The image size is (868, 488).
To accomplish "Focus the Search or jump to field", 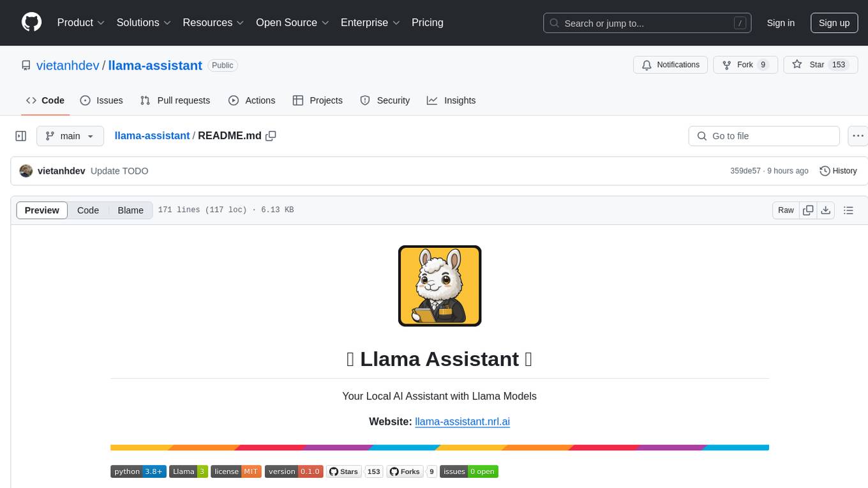I will (x=647, y=23).
